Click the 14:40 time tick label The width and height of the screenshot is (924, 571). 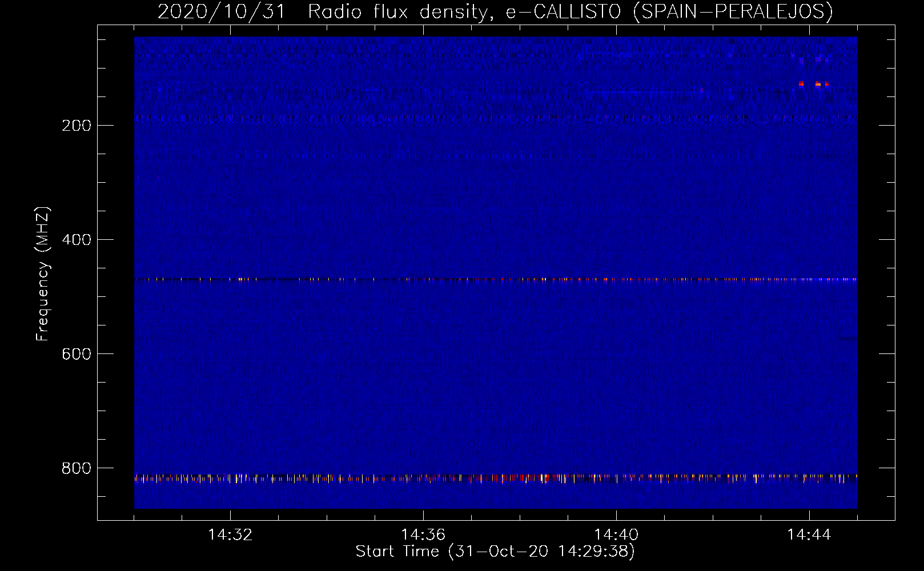(616, 535)
